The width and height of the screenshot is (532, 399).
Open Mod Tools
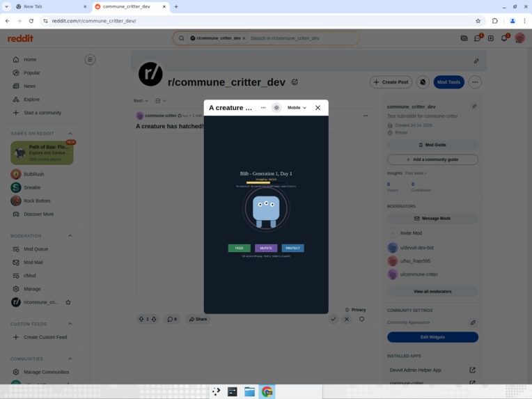pyautogui.click(x=448, y=82)
